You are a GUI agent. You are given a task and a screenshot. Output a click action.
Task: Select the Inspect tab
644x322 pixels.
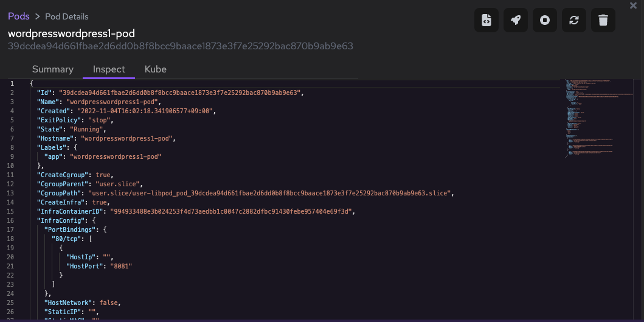[109, 69]
